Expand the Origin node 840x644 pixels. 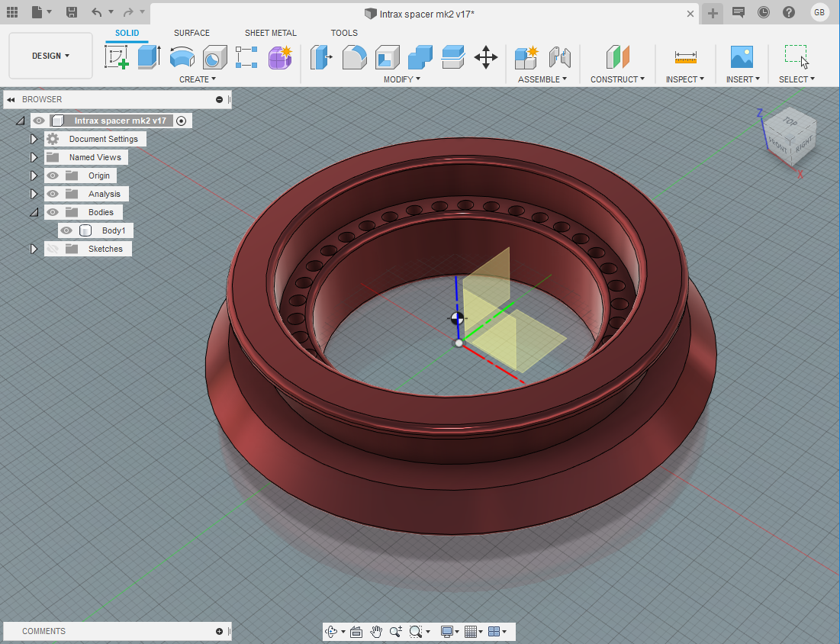(x=34, y=175)
